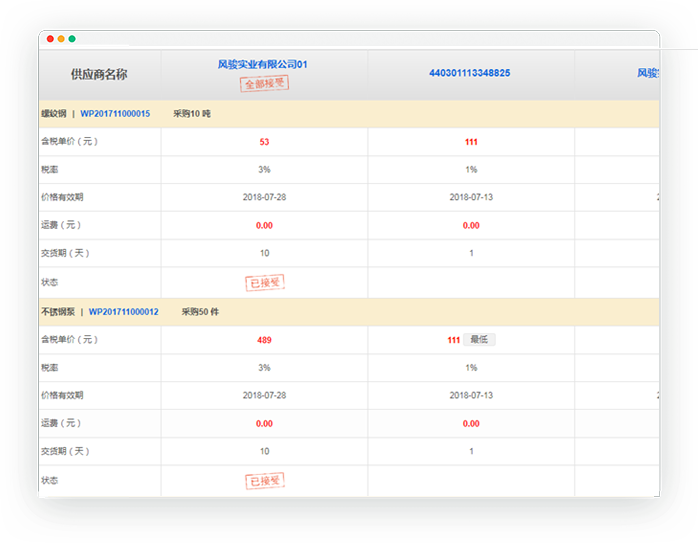The image size is (698, 543).
Task: Select 螺纹钢 freight 0.00 for second supplier
Action: (471, 226)
